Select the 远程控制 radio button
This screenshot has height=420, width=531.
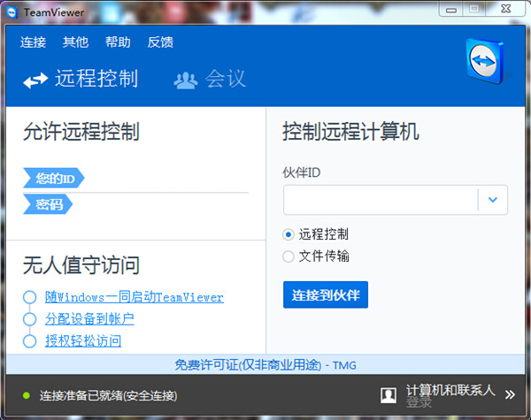coord(289,234)
